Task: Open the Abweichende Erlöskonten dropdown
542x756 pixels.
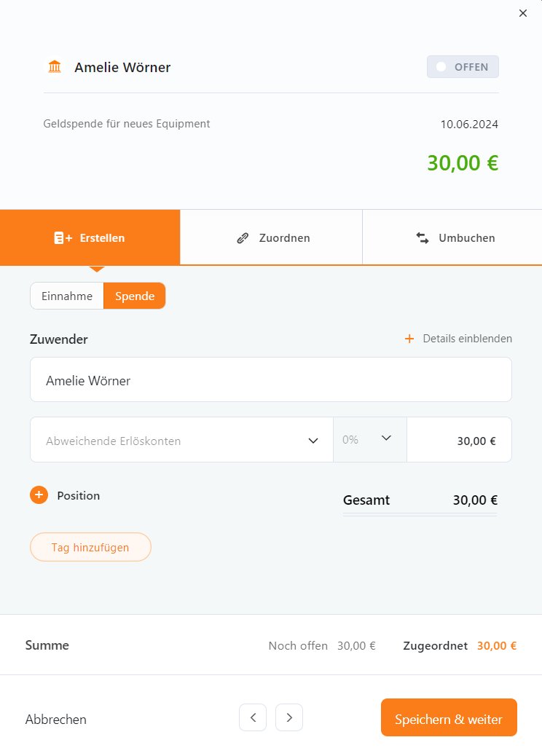Action: pyautogui.click(x=182, y=440)
